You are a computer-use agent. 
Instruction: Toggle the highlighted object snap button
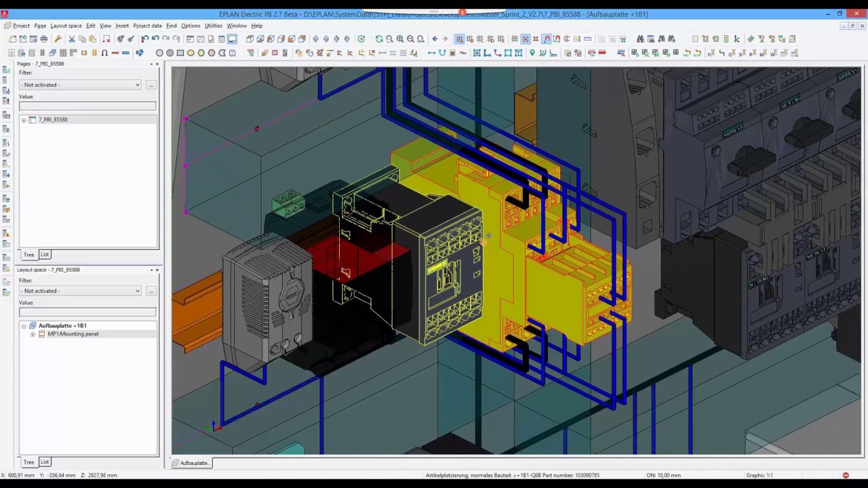coord(547,39)
